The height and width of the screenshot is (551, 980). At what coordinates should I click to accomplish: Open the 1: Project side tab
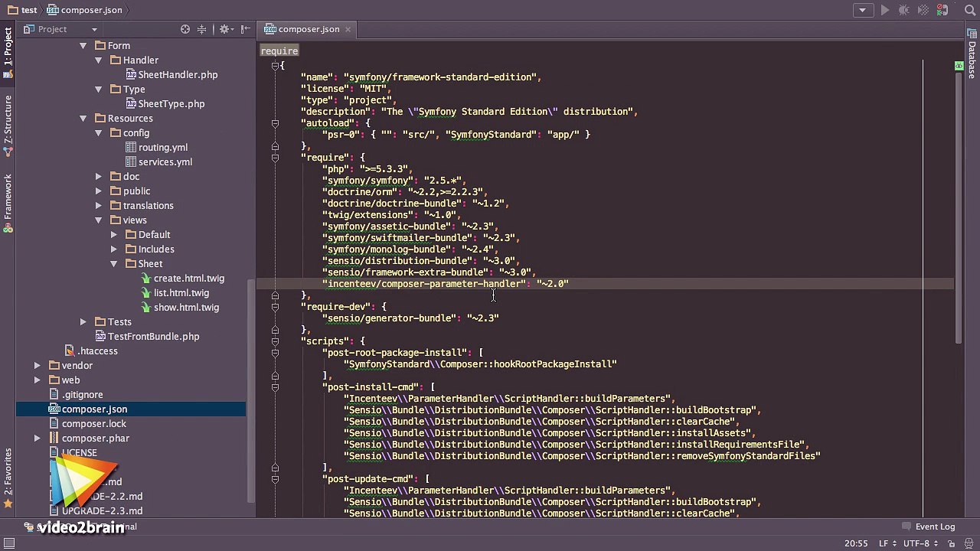[x=8, y=52]
